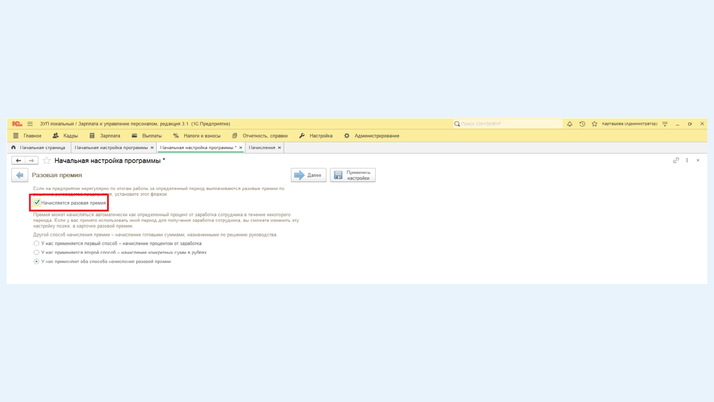Close the form with small x
Image resolution: width=714 pixels, height=402 pixels.
point(698,160)
